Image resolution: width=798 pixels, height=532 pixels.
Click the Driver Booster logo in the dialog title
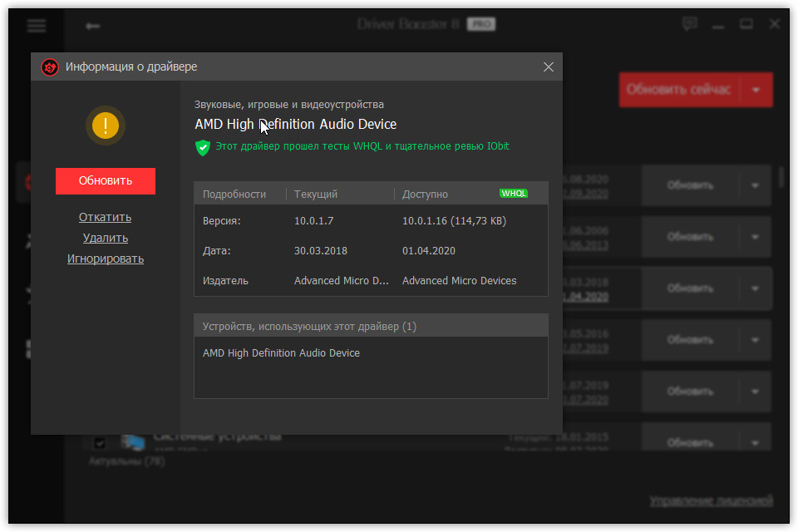pyautogui.click(x=50, y=66)
